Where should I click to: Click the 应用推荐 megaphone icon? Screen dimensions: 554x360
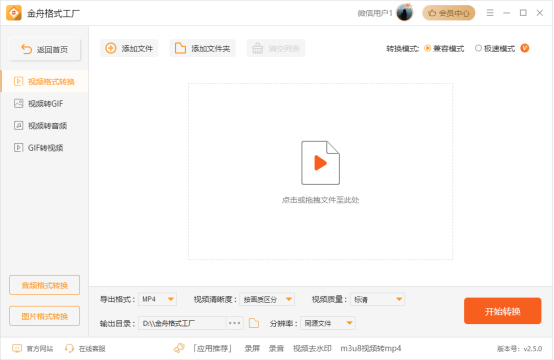(179, 348)
